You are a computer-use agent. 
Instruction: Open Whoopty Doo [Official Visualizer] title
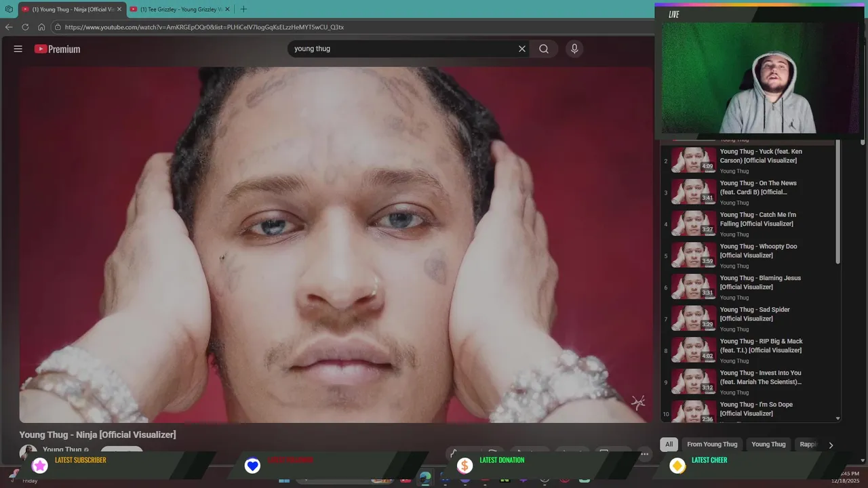758,251
